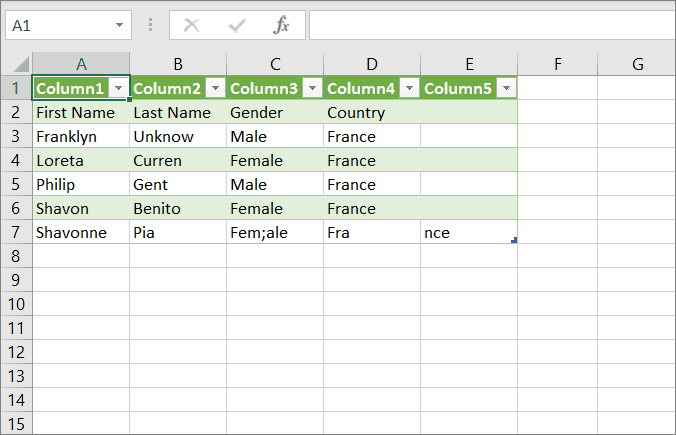Open Column2 filter dropdown

(215, 89)
